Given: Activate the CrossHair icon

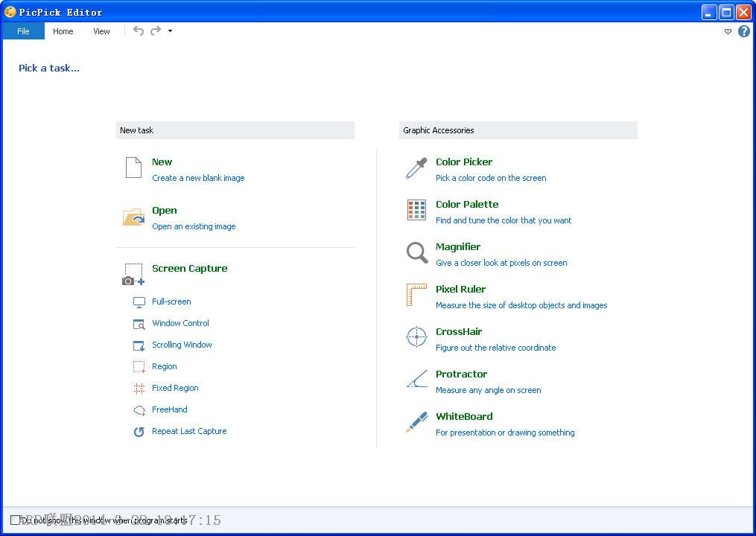Looking at the screenshot, I should [x=416, y=337].
